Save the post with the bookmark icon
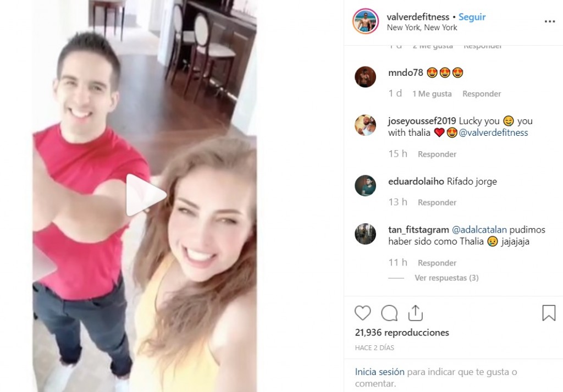Screen dimensions: 563x392 (549, 313)
